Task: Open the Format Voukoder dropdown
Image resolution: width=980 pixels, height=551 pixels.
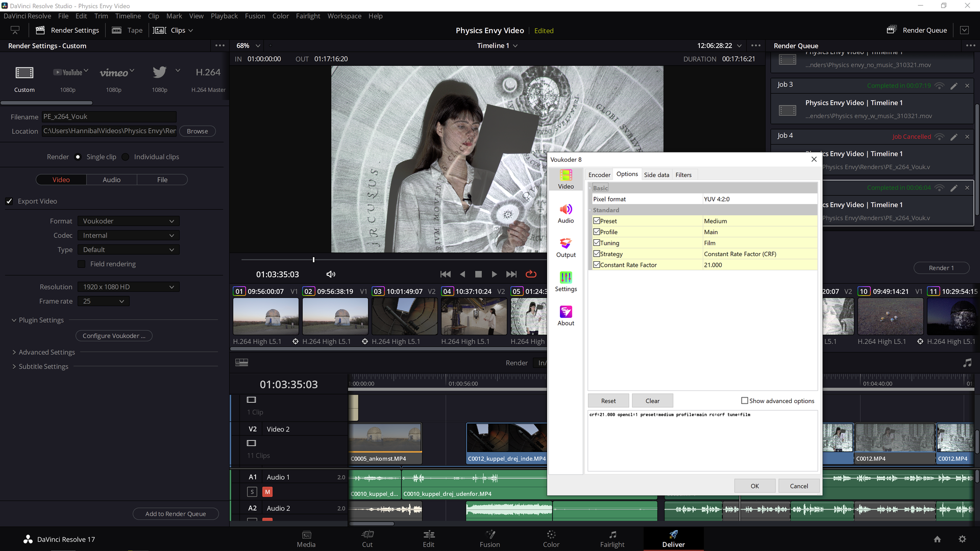Action: click(129, 221)
